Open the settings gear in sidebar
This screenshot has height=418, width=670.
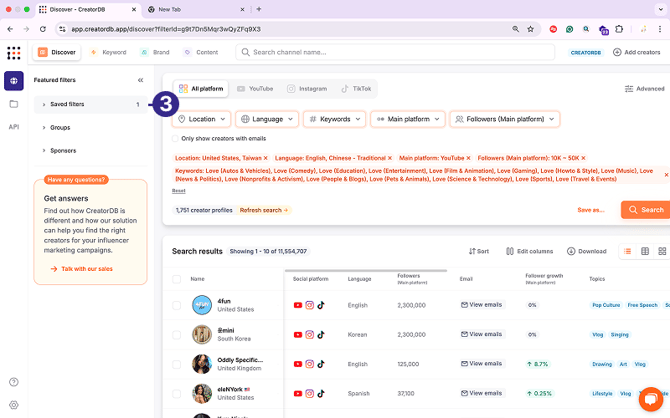[14, 405]
